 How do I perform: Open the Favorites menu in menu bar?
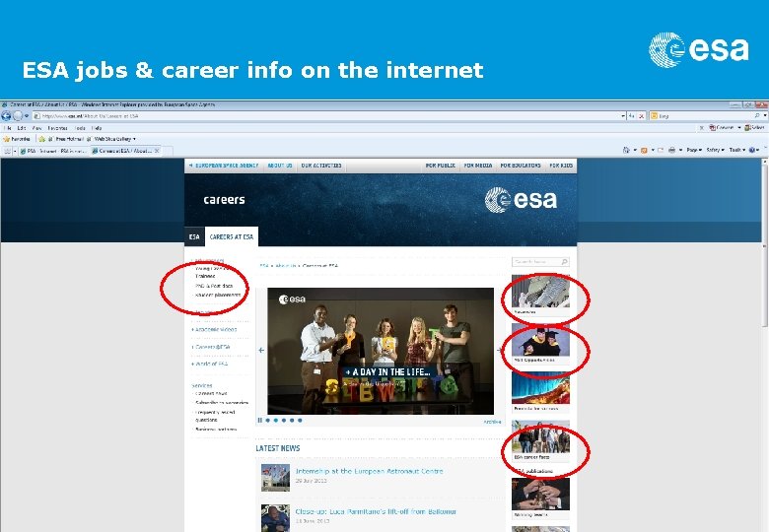point(58,128)
